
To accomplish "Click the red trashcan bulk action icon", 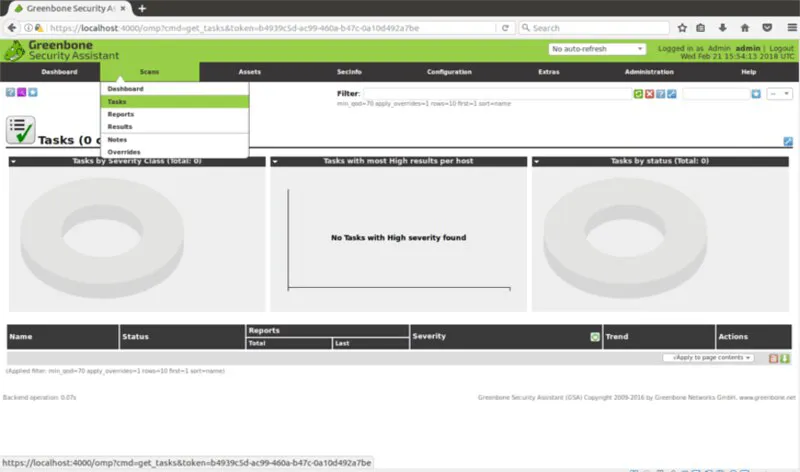I will [x=773, y=358].
